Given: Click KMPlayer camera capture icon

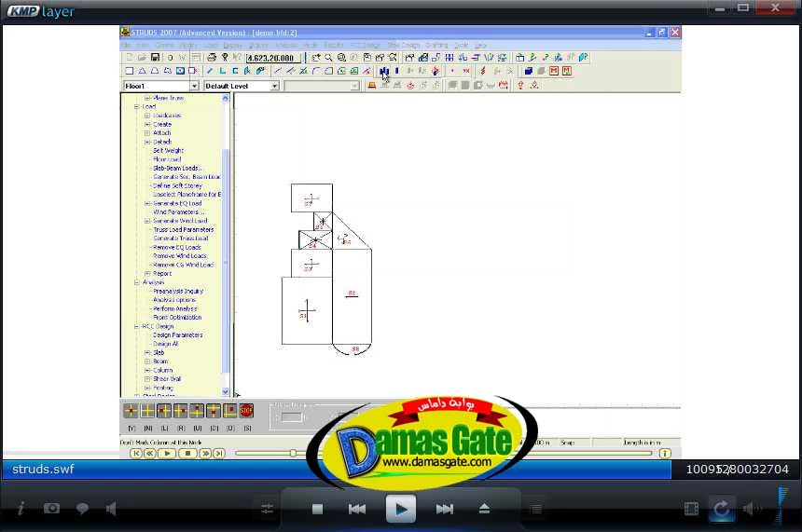Looking at the screenshot, I should [51, 509].
